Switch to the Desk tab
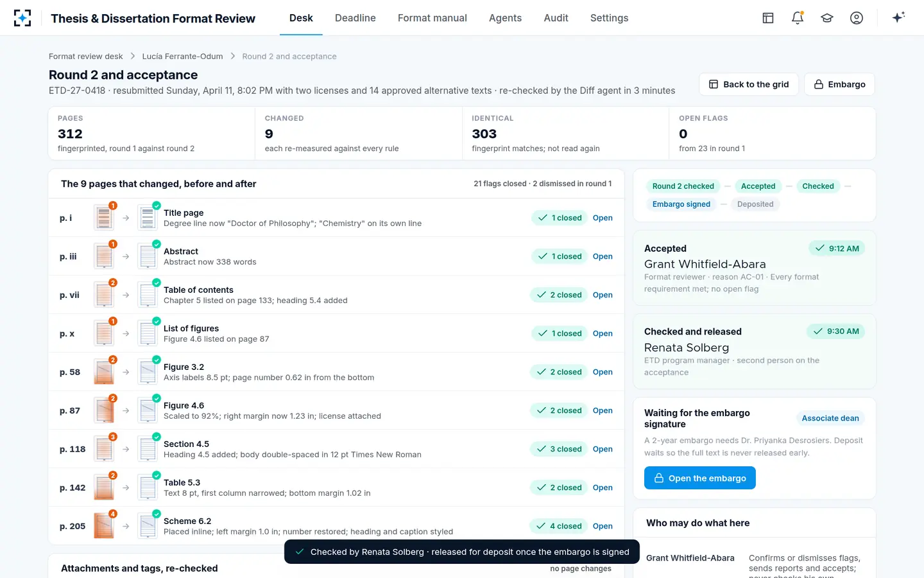This screenshot has height=578, width=924. point(301,18)
